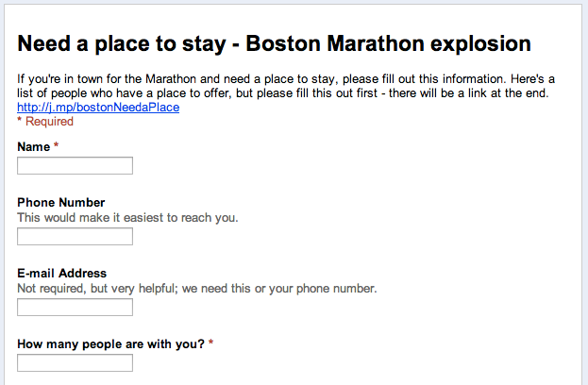
Task: Click the red asterisk after 'with you?'
Action: coord(211,343)
